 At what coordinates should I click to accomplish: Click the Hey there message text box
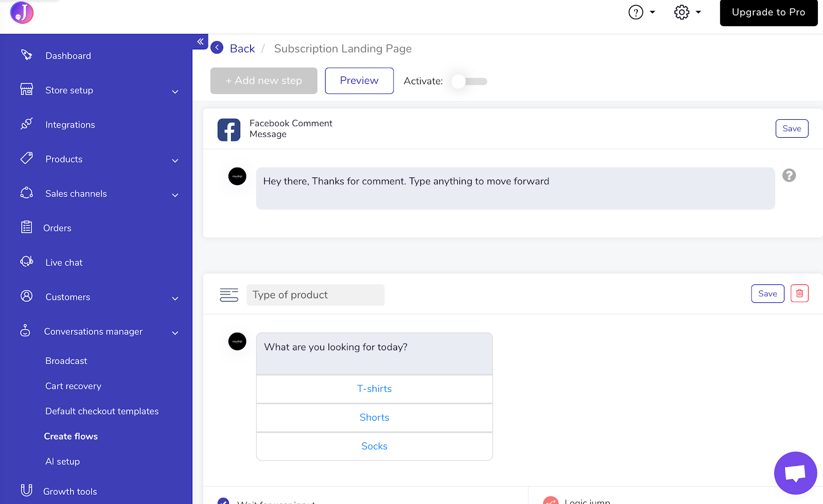515,188
